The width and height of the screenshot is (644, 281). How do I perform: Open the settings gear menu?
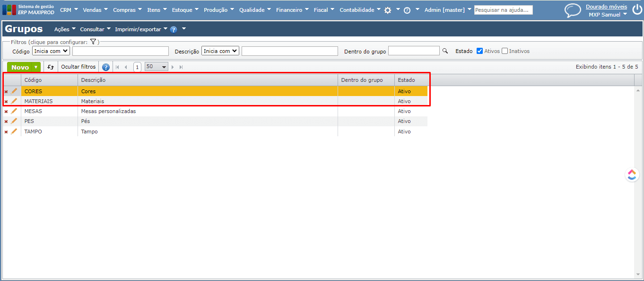tap(388, 10)
